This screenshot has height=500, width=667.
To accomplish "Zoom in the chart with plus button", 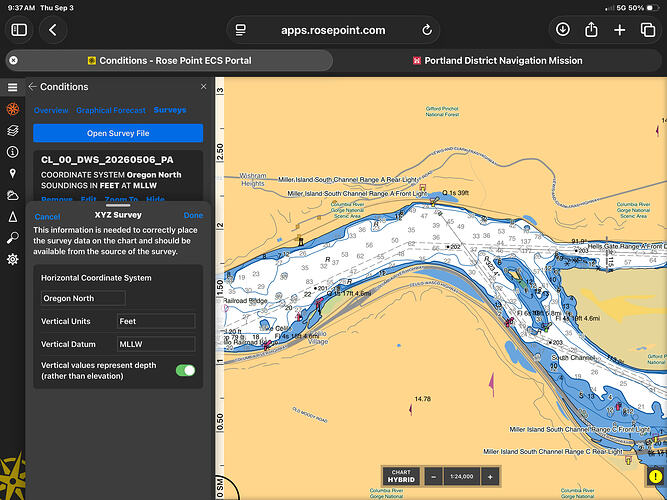I will tap(490, 477).
